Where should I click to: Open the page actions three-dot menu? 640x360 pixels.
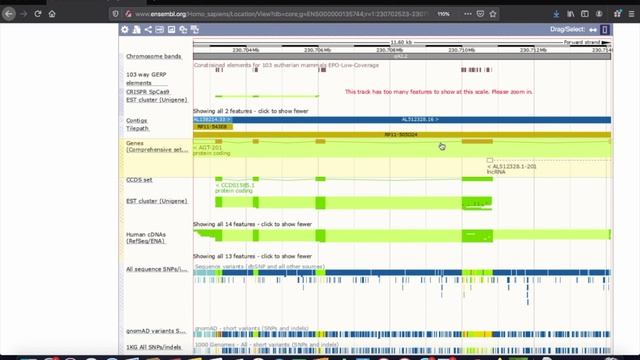pos(468,14)
